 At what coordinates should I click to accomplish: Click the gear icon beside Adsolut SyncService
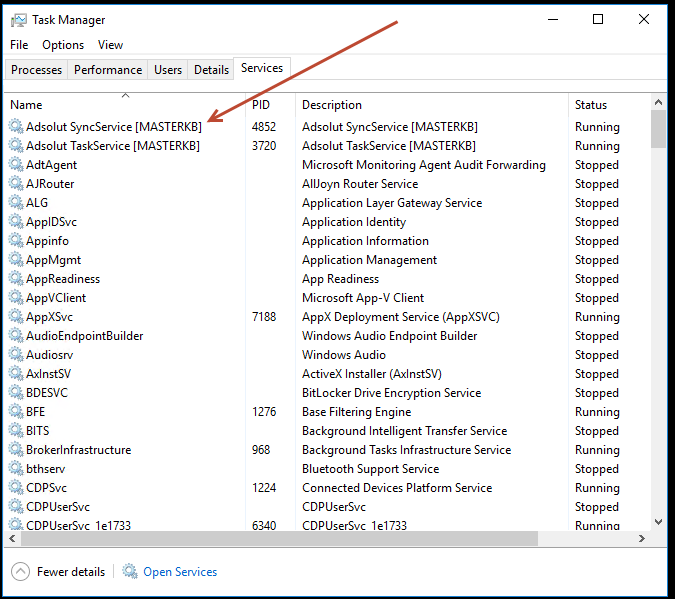16,127
